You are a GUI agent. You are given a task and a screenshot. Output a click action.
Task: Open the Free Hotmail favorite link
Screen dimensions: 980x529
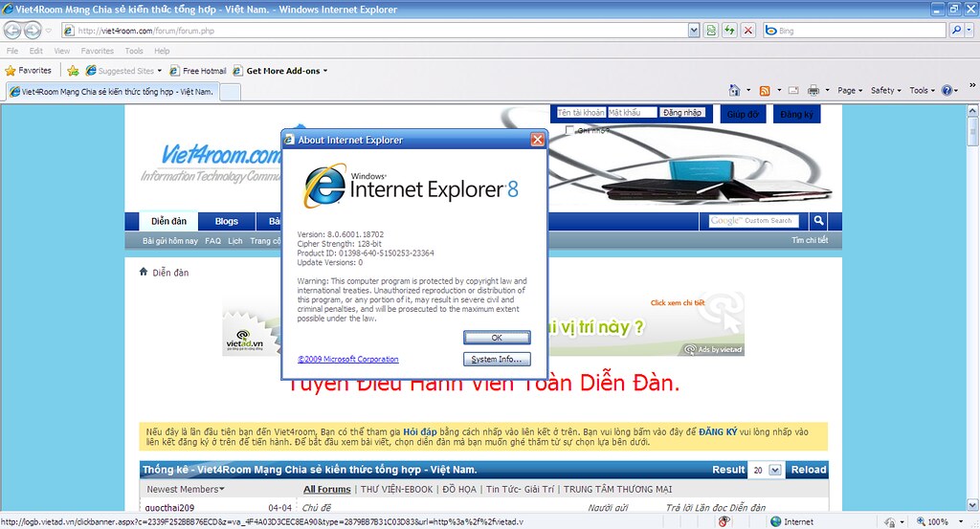198,71
